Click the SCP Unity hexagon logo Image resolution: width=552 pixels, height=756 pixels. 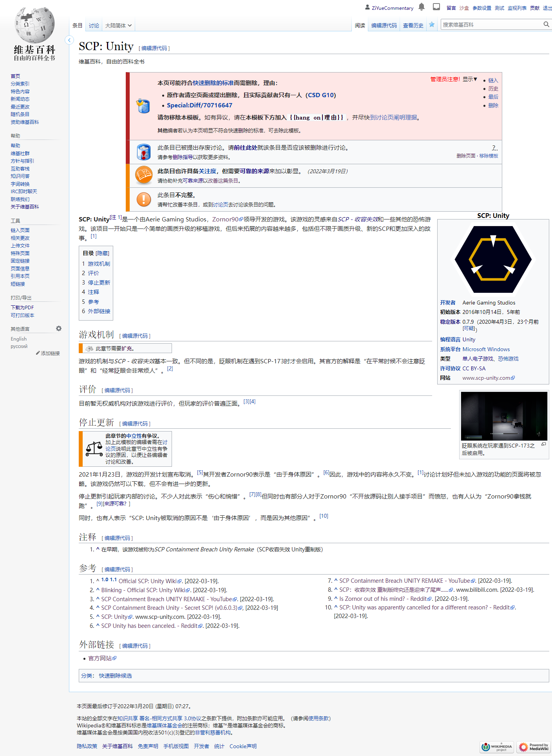(x=493, y=259)
